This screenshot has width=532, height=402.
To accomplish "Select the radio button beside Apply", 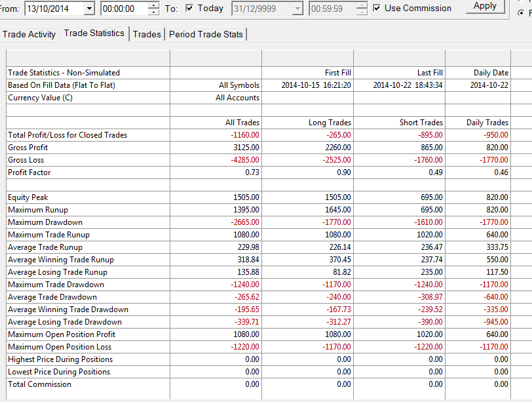I will click(521, 12).
